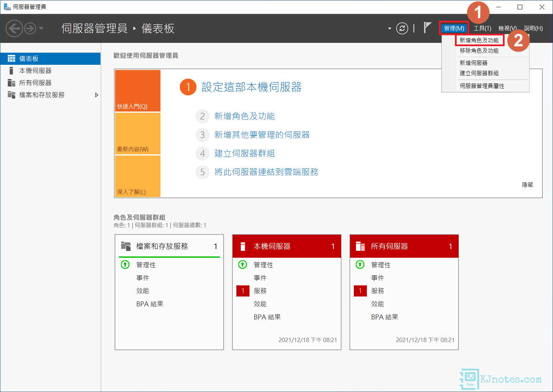Screen dimensions: 553x392
Task: Open the 說明(H) menu
Action: pos(533,28)
